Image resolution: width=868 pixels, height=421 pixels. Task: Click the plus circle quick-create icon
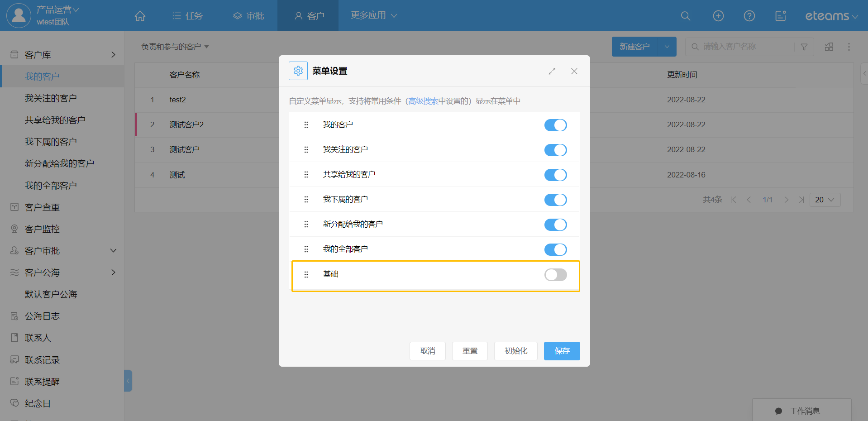click(x=718, y=16)
